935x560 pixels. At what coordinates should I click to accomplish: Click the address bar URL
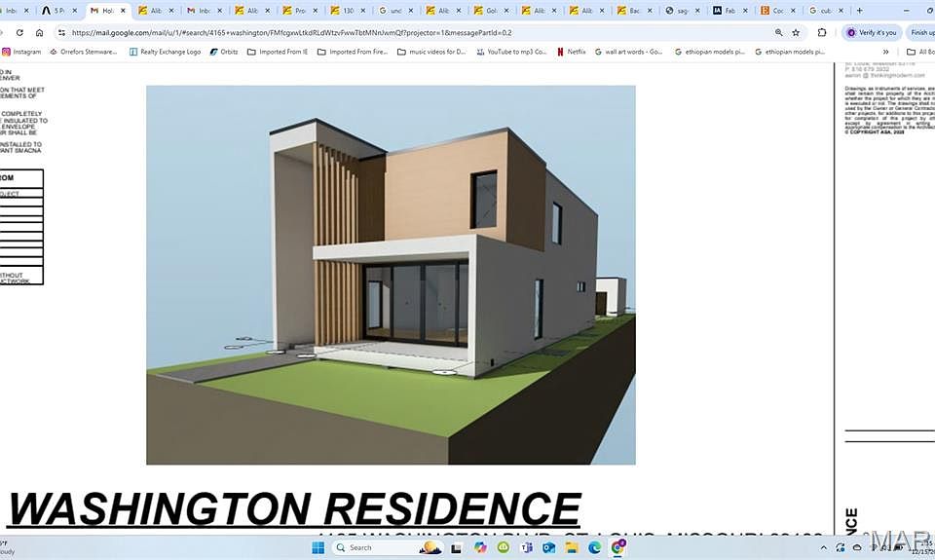point(291,33)
